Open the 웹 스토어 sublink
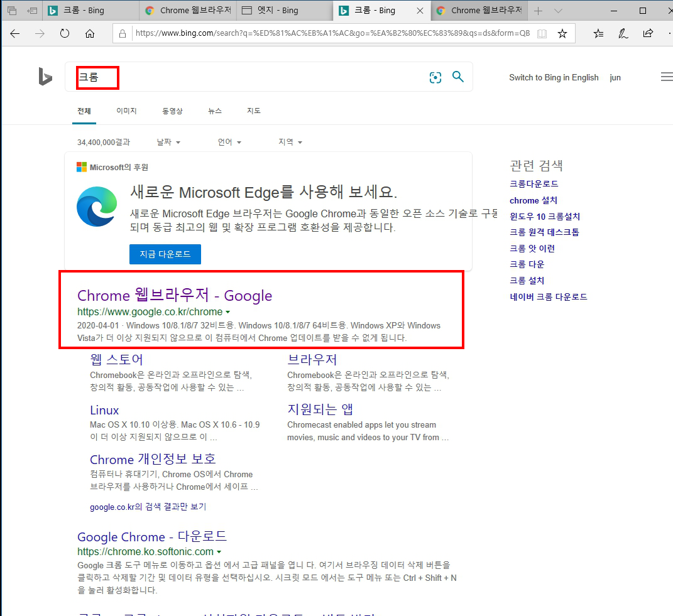The width and height of the screenshot is (673, 616). coord(116,359)
